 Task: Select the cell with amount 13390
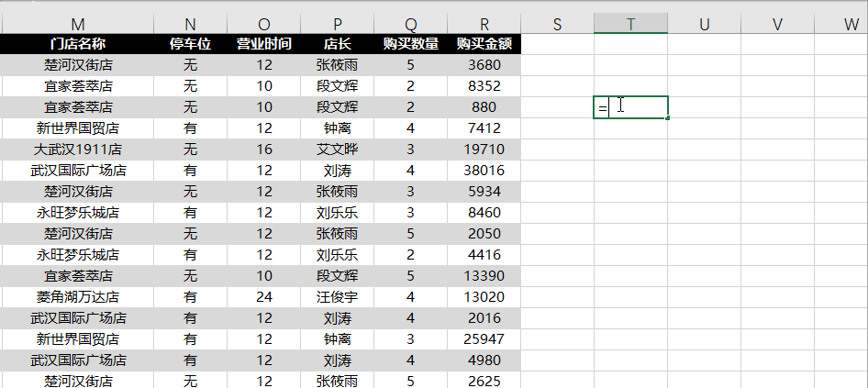tap(484, 276)
